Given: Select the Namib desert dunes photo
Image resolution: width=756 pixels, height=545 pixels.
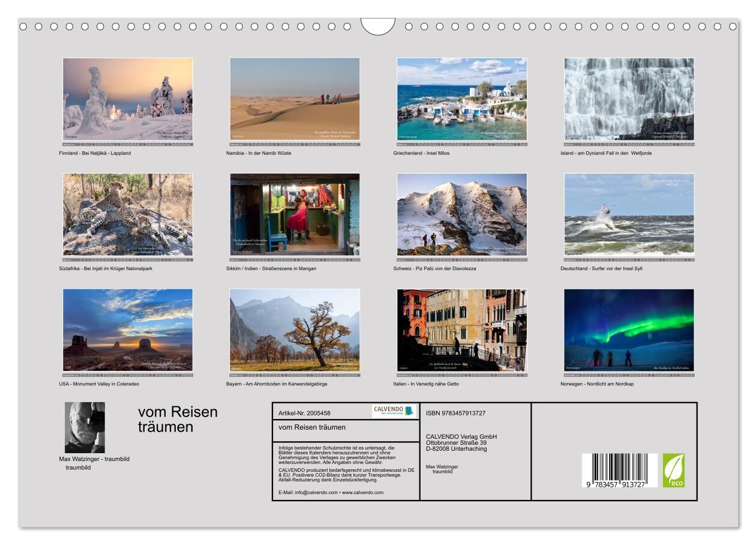Looking at the screenshot, I should (x=295, y=99).
